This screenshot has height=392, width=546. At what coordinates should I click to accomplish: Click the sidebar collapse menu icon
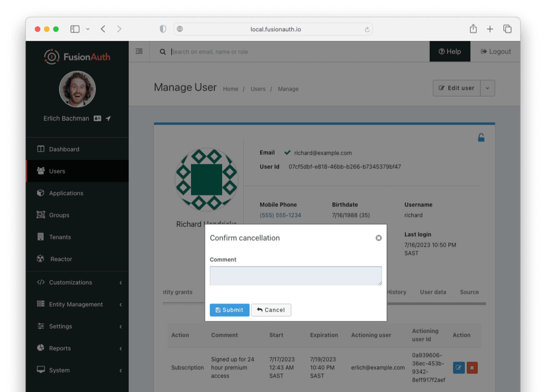pyautogui.click(x=139, y=51)
